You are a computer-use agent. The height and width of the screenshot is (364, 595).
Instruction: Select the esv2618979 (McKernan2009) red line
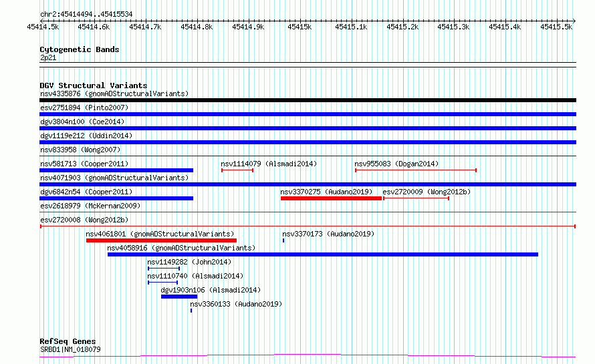click(x=308, y=212)
